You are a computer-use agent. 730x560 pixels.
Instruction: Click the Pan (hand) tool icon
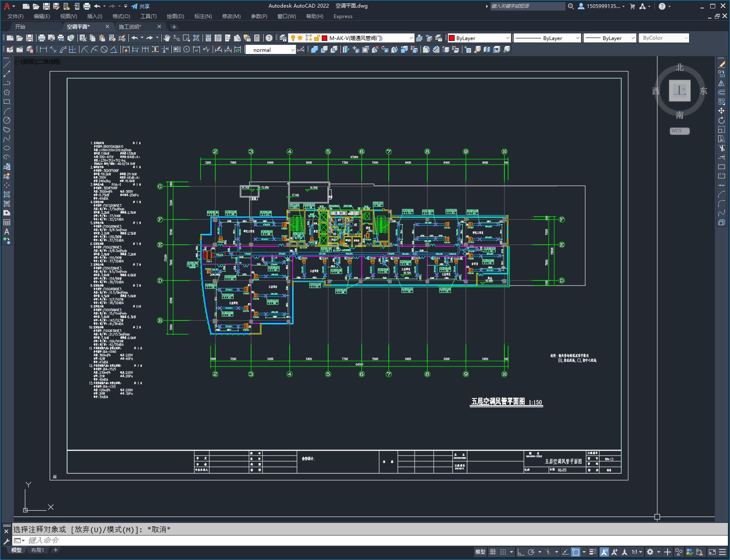(167, 38)
